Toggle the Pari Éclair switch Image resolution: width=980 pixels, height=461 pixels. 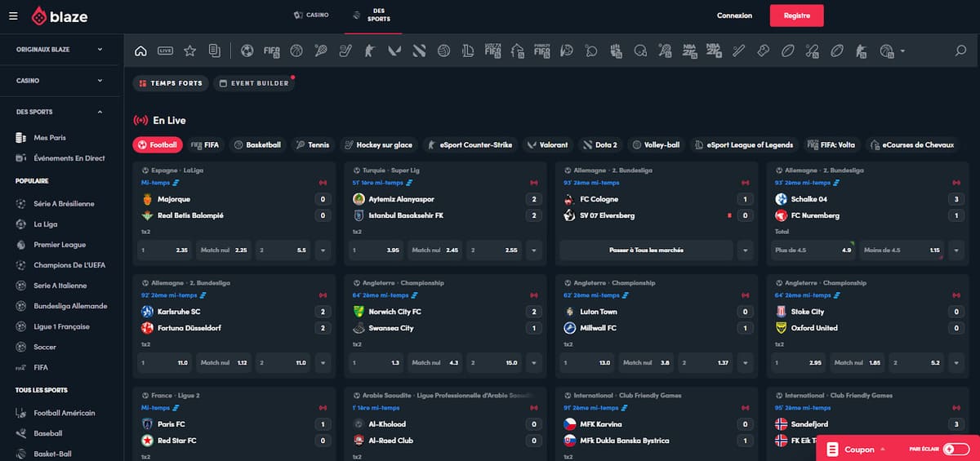955,449
